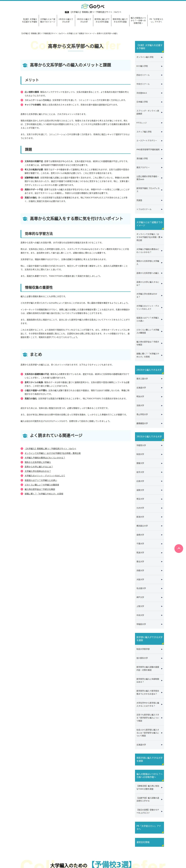The width and height of the screenshot is (186, 868).
Task: Open トフルゼミナール in the sidebar
Action: coord(149,209)
